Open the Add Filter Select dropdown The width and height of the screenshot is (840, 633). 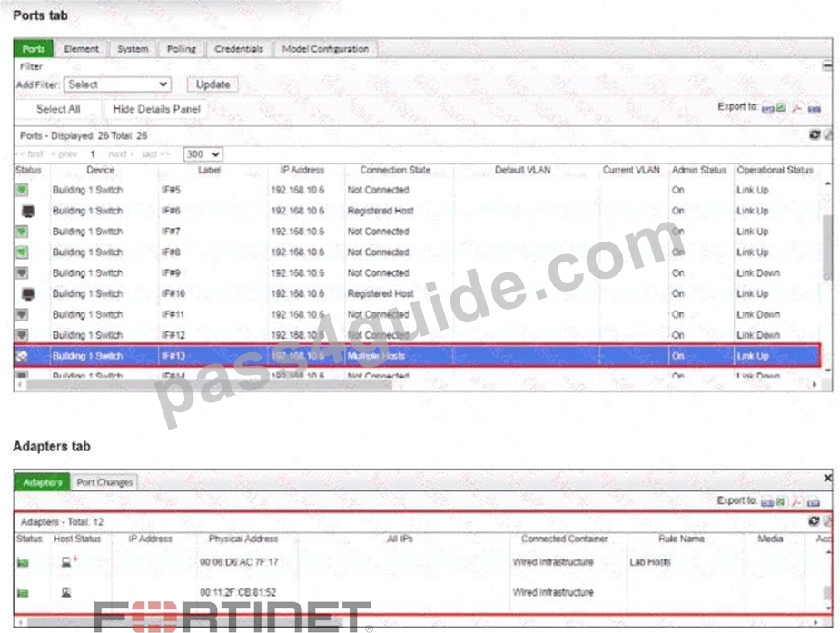[117, 84]
